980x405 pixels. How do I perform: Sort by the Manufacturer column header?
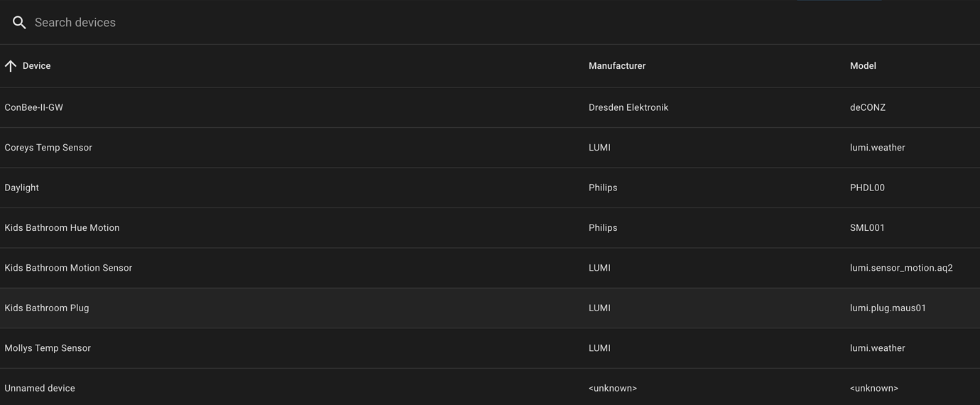tap(616, 66)
